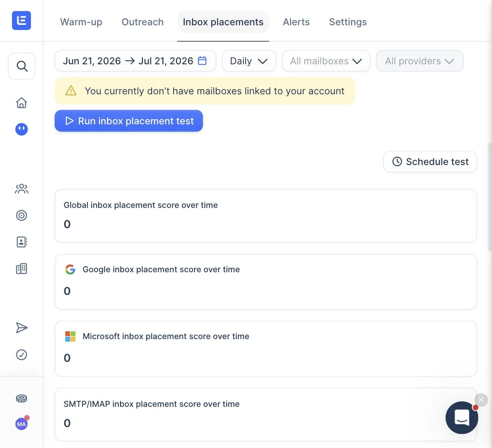
Task: Open the blue smiley face sidebar icon
Action: click(x=22, y=129)
